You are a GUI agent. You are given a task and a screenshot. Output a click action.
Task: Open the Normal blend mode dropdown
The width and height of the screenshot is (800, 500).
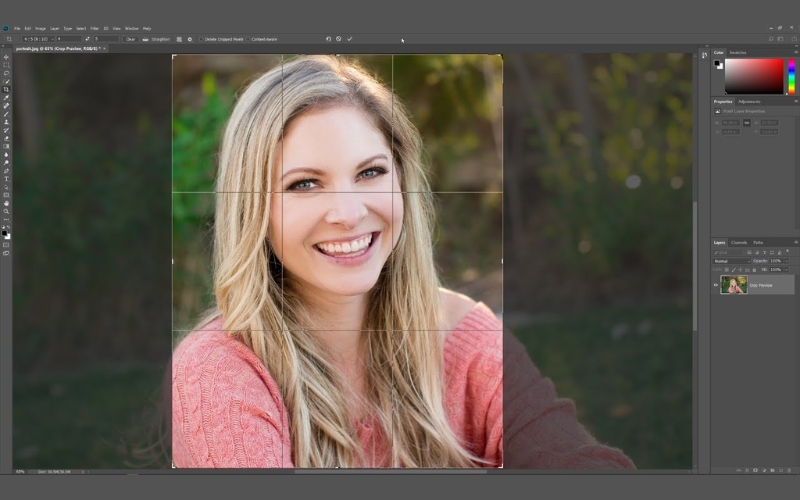click(x=732, y=261)
